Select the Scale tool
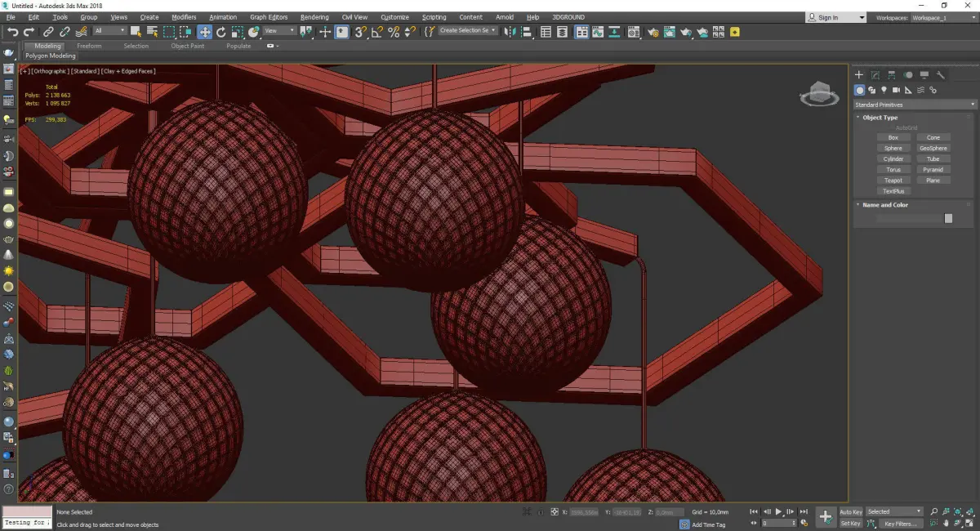 point(237,32)
